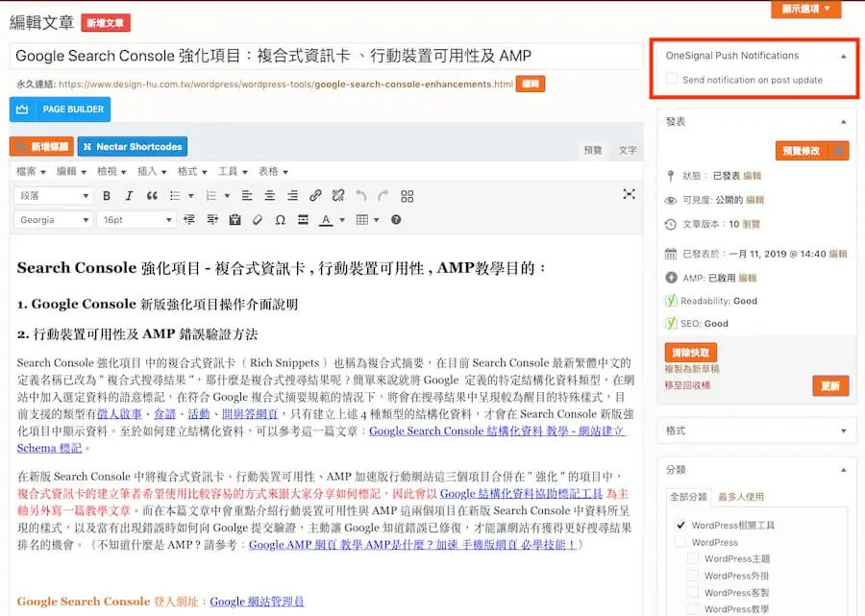The width and height of the screenshot is (865, 616).
Task: Insert horizontal line
Action: [303, 220]
